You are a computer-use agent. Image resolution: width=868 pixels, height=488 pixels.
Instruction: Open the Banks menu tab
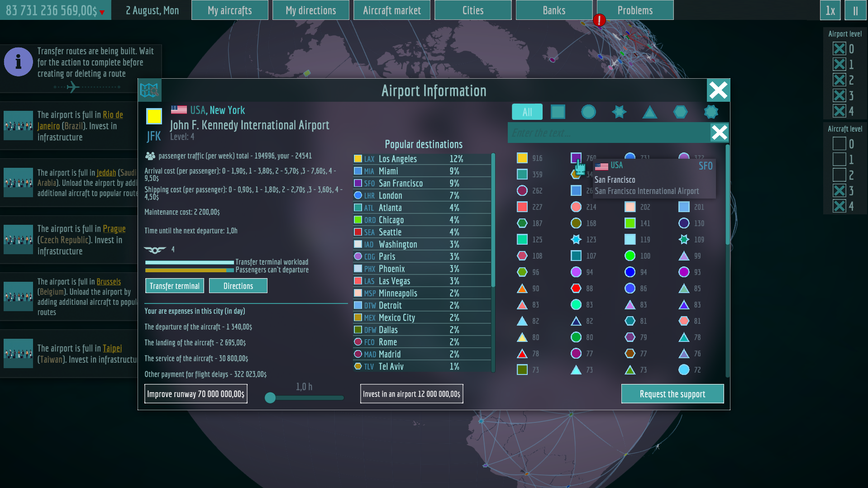[x=554, y=10]
